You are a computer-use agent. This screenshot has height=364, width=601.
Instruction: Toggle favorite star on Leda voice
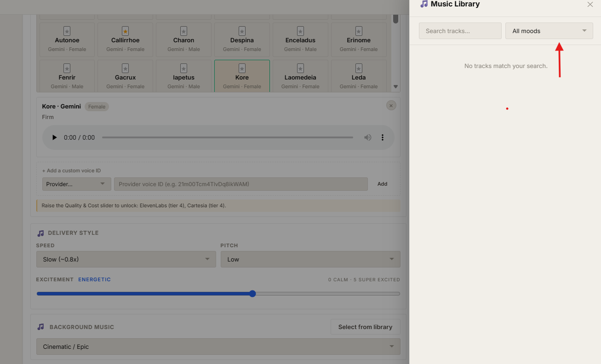[x=359, y=68]
